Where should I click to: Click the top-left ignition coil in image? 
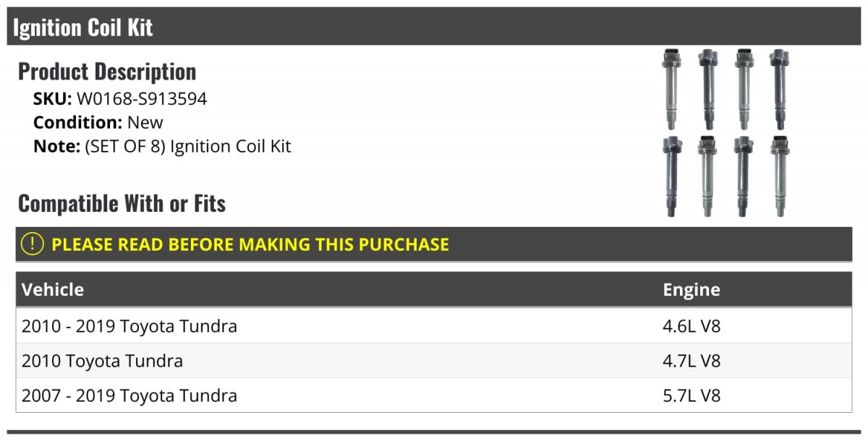(671, 88)
